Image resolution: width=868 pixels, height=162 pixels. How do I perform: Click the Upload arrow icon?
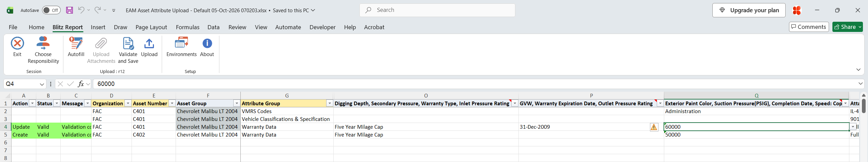click(149, 43)
